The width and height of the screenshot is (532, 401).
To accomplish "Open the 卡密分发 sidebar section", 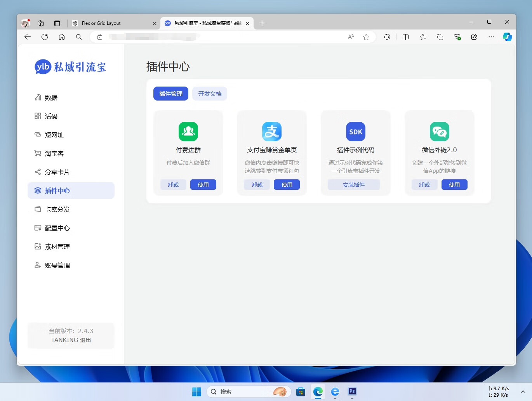I will [x=57, y=209].
